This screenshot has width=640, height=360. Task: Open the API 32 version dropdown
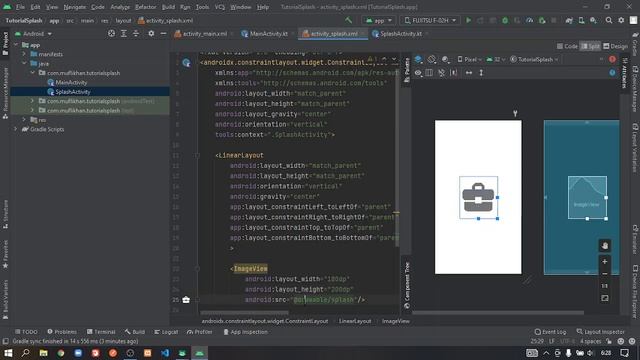pyautogui.click(x=496, y=60)
